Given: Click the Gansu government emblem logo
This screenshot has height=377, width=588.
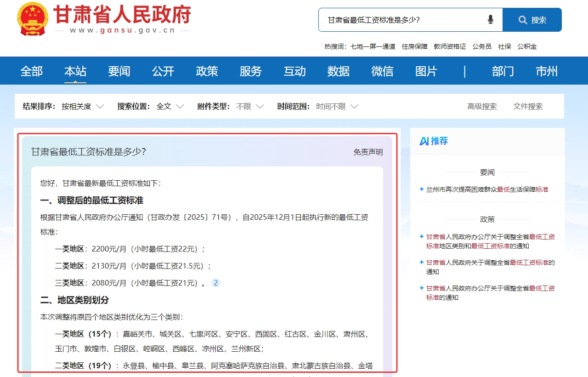Looking at the screenshot, I should pyautogui.click(x=32, y=19).
